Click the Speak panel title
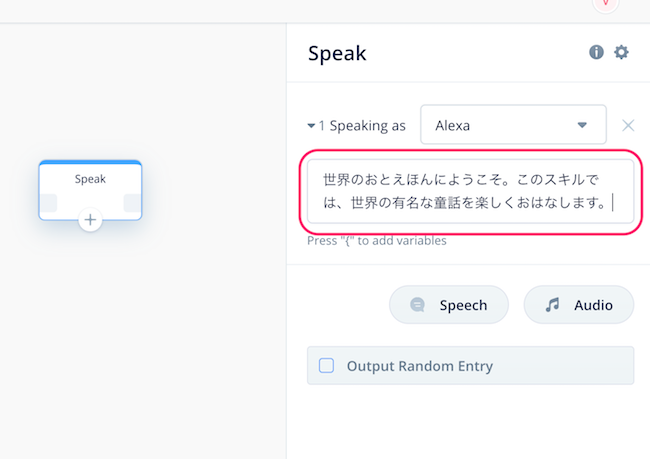Image resolution: width=650 pixels, height=459 pixels. pyautogui.click(x=337, y=53)
